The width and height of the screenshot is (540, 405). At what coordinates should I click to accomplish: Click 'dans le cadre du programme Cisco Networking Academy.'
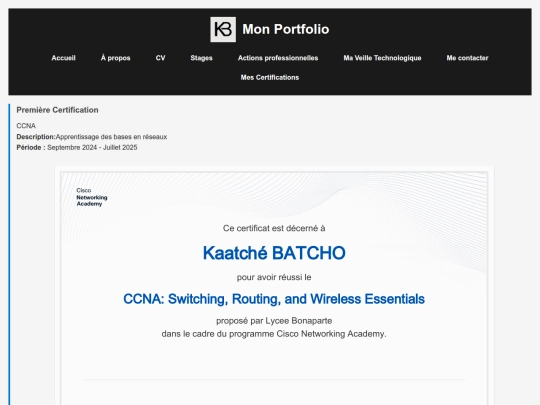tap(274, 334)
